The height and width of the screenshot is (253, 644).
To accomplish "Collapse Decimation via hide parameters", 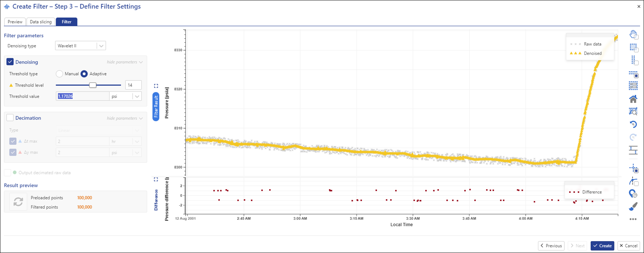I will pyautogui.click(x=125, y=118).
